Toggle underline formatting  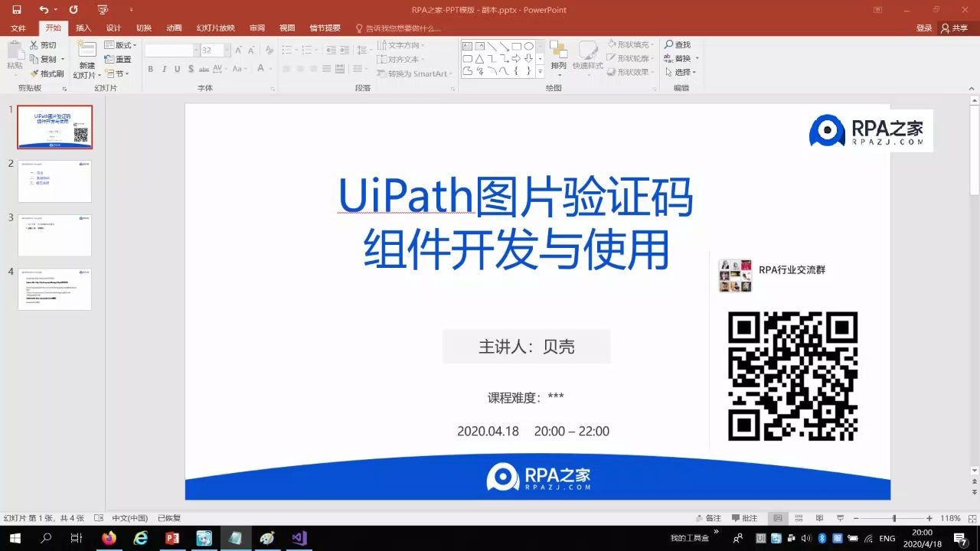coord(178,69)
